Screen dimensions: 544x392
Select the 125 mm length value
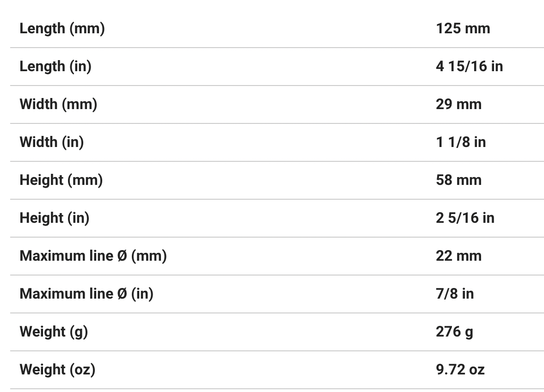[463, 29]
